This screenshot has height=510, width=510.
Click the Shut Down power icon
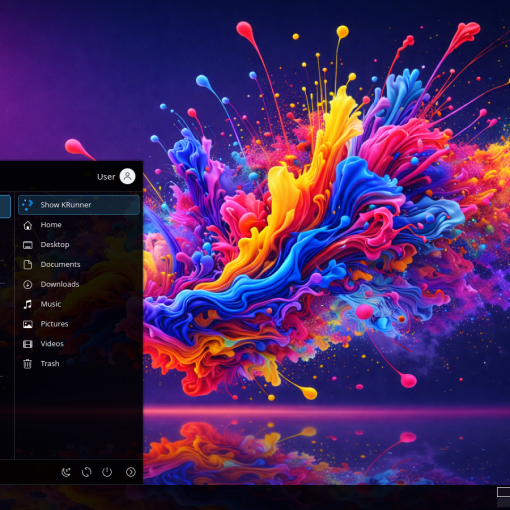[107, 472]
